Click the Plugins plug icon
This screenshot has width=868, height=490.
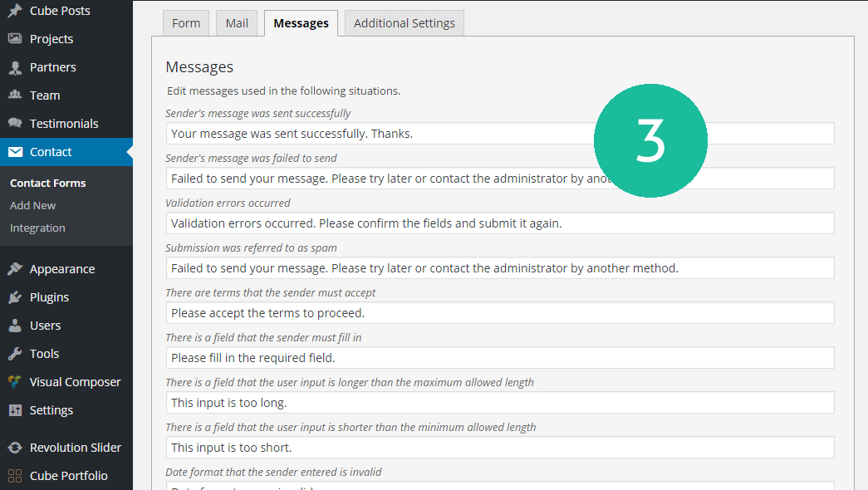pos(15,297)
